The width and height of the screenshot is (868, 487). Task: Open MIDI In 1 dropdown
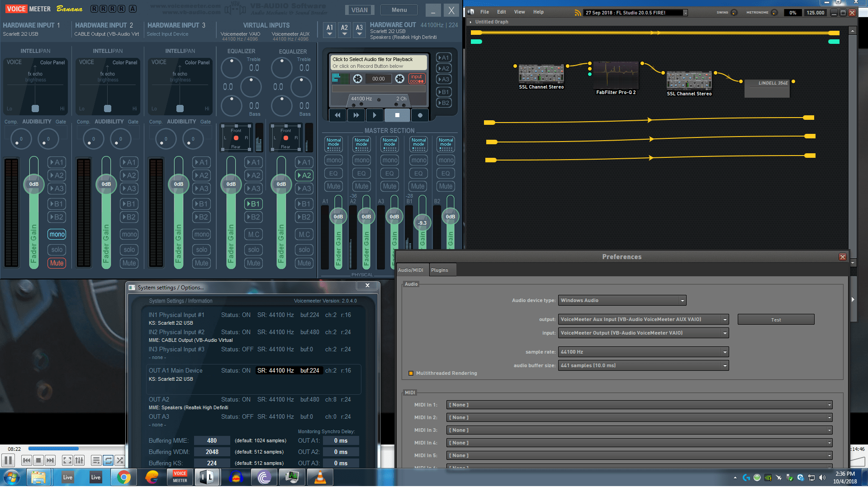tap(639, 405)
